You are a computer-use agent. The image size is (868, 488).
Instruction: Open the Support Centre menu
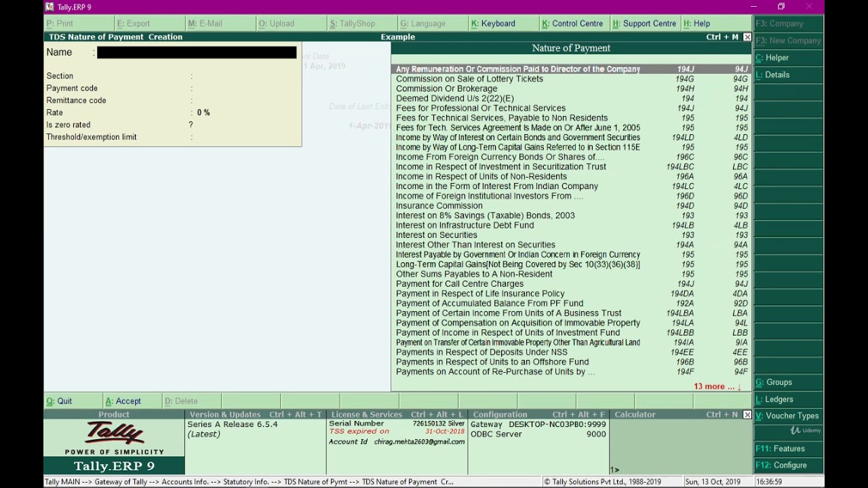click(x=644, y=24)
